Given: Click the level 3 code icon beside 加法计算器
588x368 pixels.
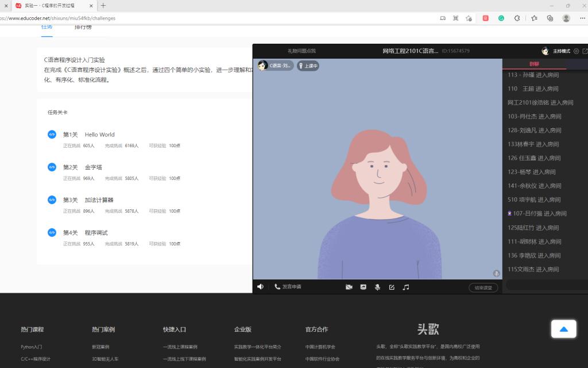Looking at the screenshot, I should (52, 200).
